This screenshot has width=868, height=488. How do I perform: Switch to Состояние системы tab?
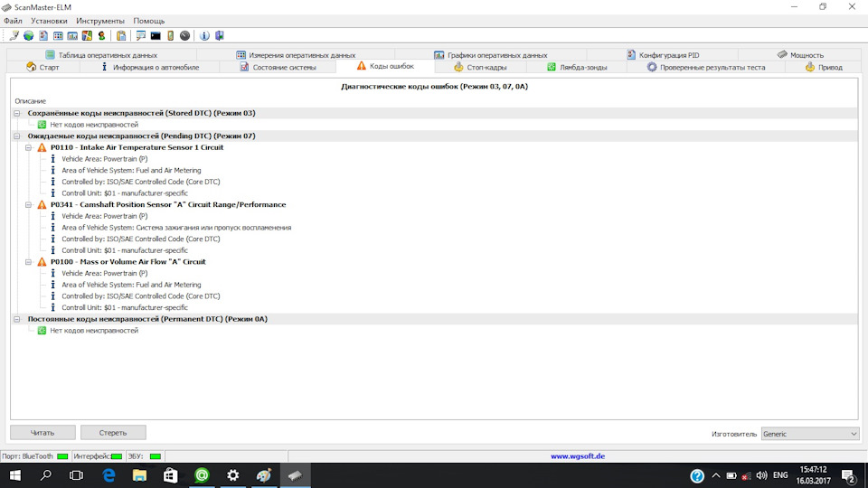point(278,67)
